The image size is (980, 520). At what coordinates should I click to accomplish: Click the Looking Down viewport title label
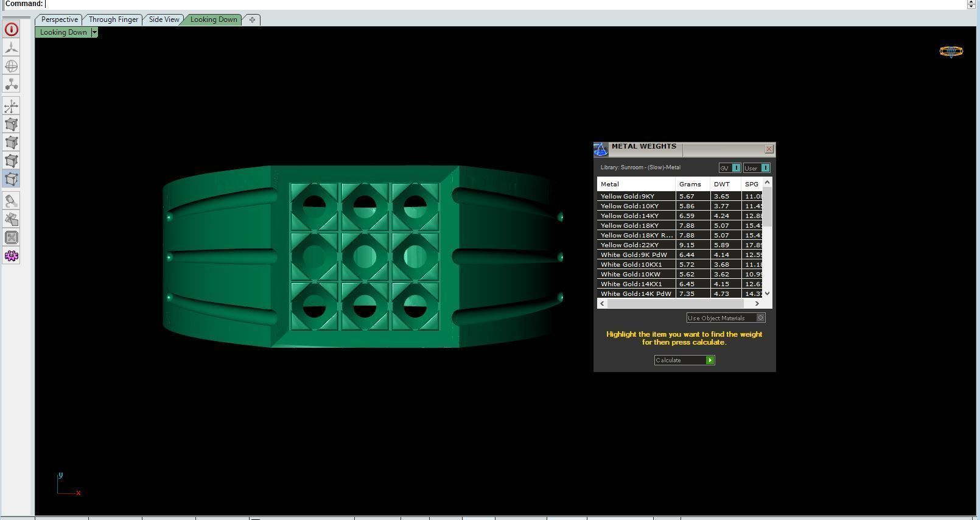point(63,32)
